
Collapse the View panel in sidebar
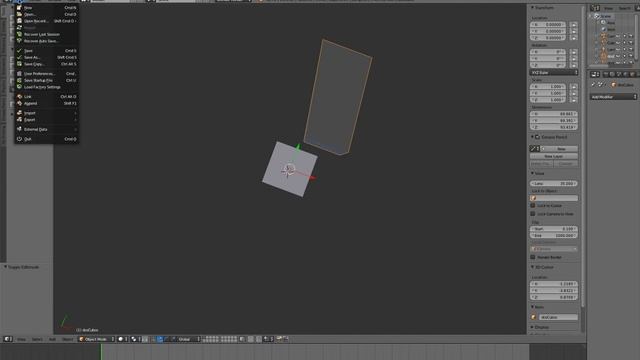532,173
